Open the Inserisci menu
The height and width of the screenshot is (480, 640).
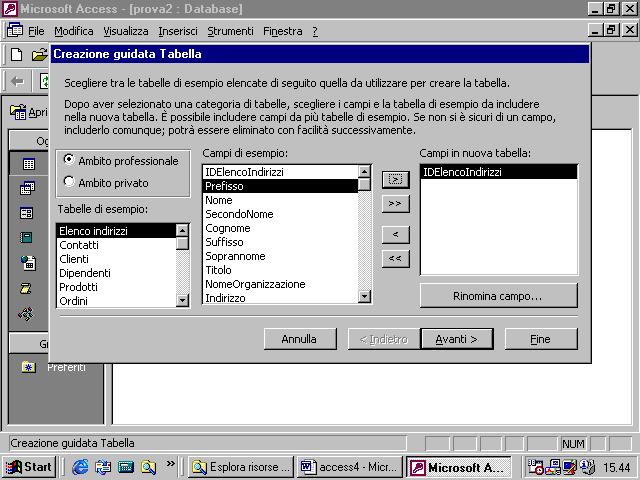click(178, 31)
